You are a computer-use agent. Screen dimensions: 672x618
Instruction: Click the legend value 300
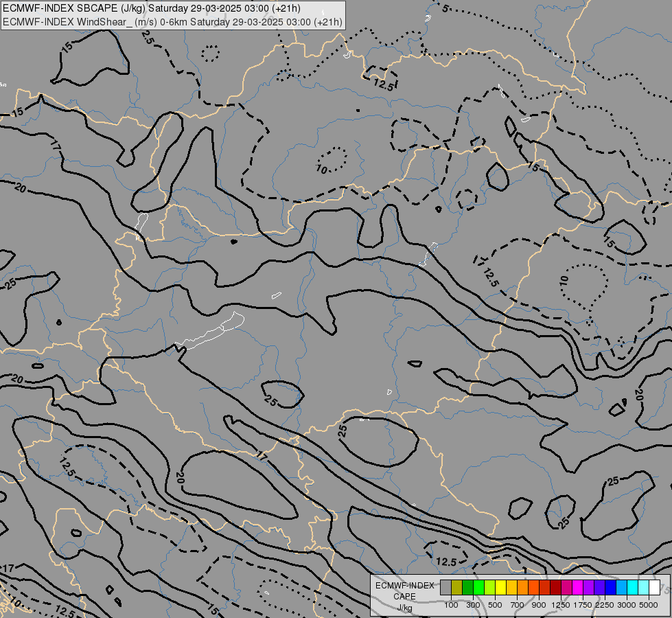click(x=473, y=605)
